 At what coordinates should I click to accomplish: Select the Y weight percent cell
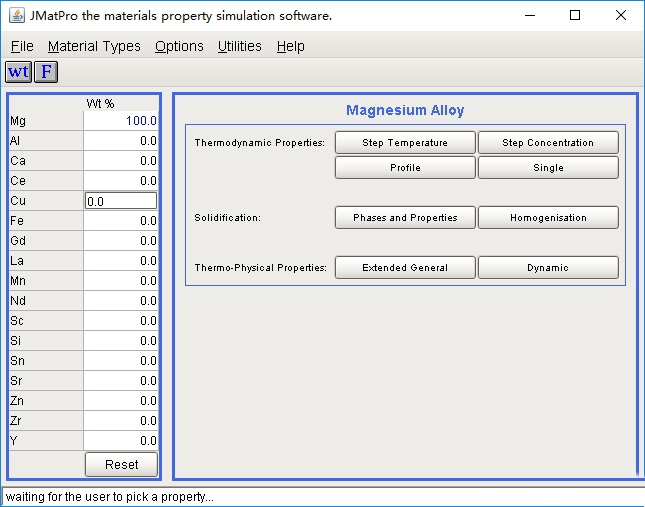pyautogui.click(x=121, y=441)
